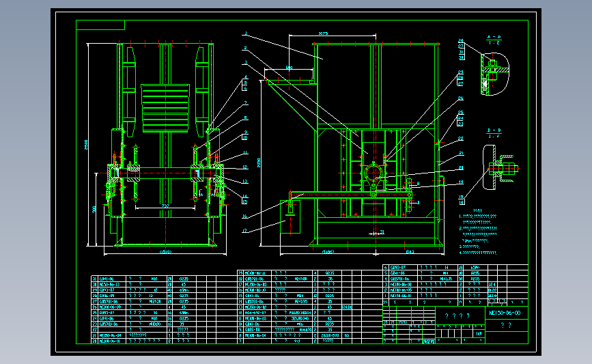
Task: Select part callout number 21 on side view
Action: [461, 153]
